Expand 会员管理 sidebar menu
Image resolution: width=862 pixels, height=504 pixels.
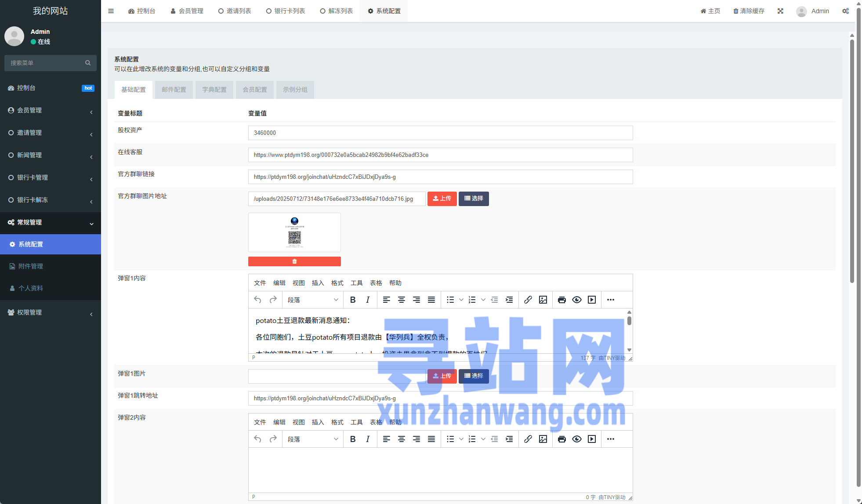51,110
